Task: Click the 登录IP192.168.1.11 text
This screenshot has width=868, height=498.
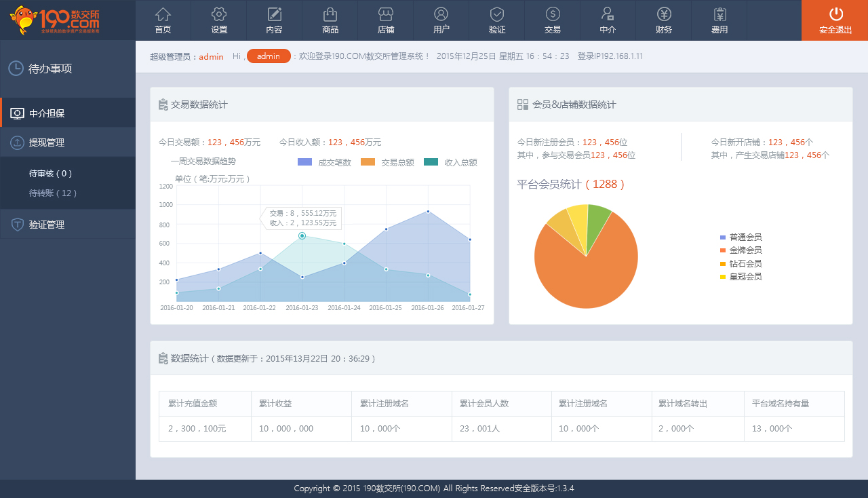Action: (610, 56)
